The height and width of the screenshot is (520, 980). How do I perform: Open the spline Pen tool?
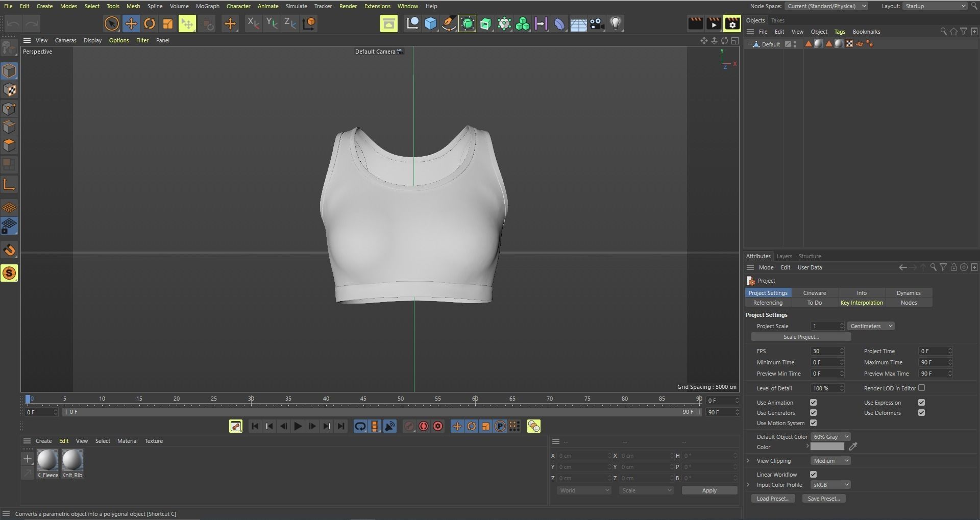pyautogui.click(x=449, y=23)
